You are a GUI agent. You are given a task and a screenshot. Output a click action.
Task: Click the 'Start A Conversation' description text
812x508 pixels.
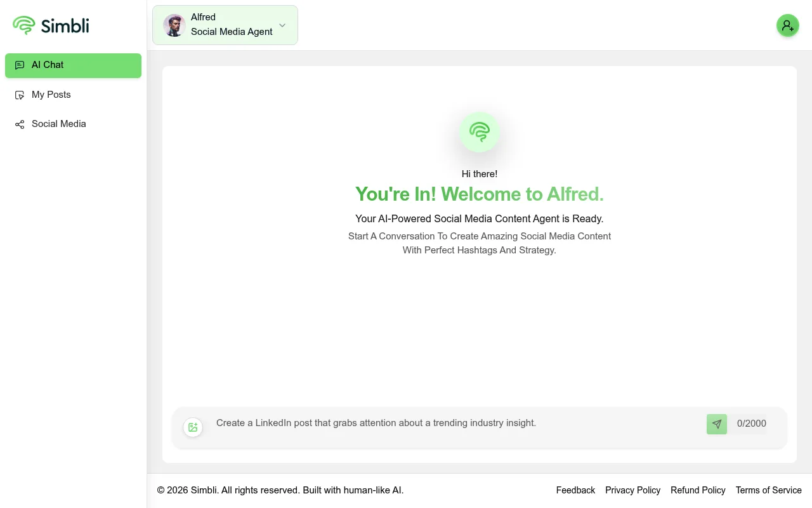480,243
